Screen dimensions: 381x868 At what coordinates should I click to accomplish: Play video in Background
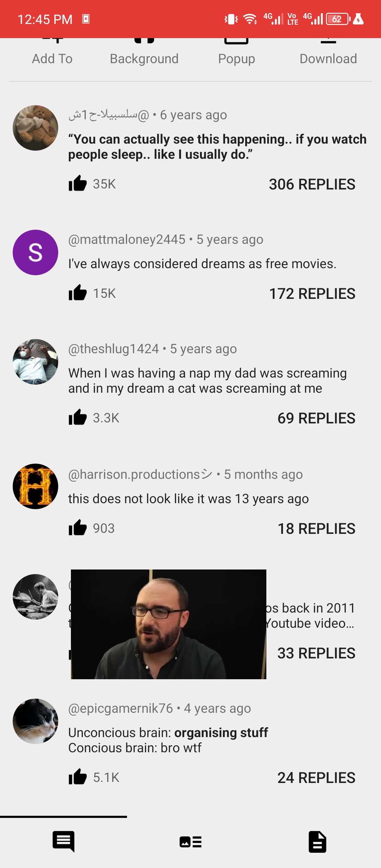[x=144, y=53]
